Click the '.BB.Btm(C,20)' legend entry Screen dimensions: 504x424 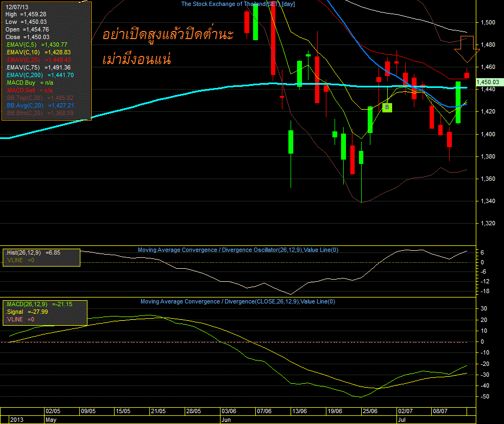click(x=40, y=113)
